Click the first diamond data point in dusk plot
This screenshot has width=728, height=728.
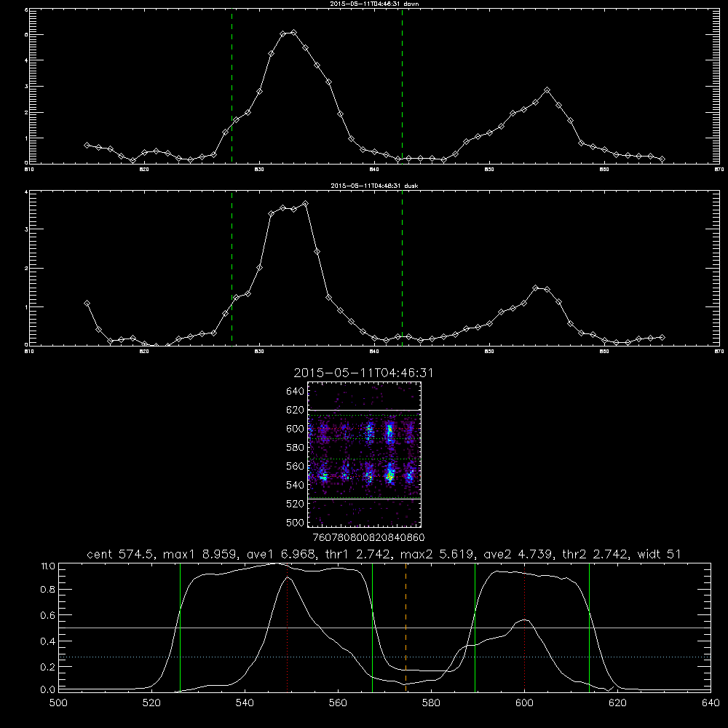point(87,303)
